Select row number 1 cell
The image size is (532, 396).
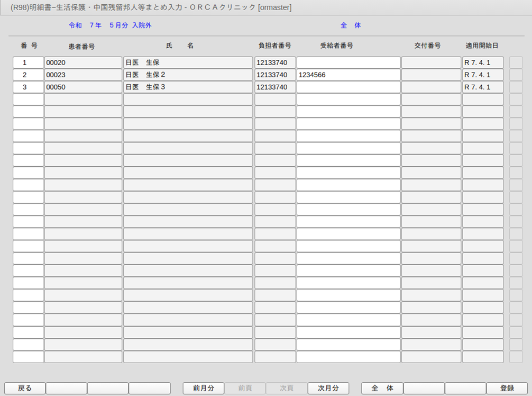coord(27,62)
